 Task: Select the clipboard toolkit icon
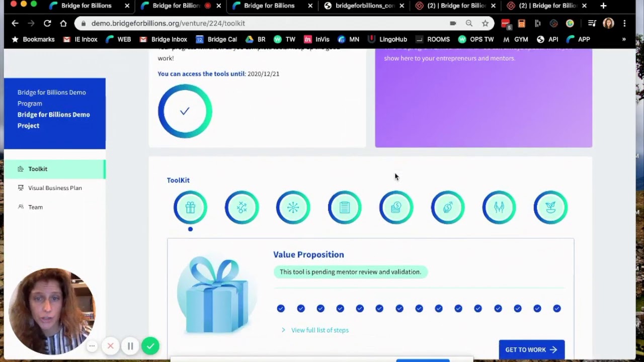(345, 207)
